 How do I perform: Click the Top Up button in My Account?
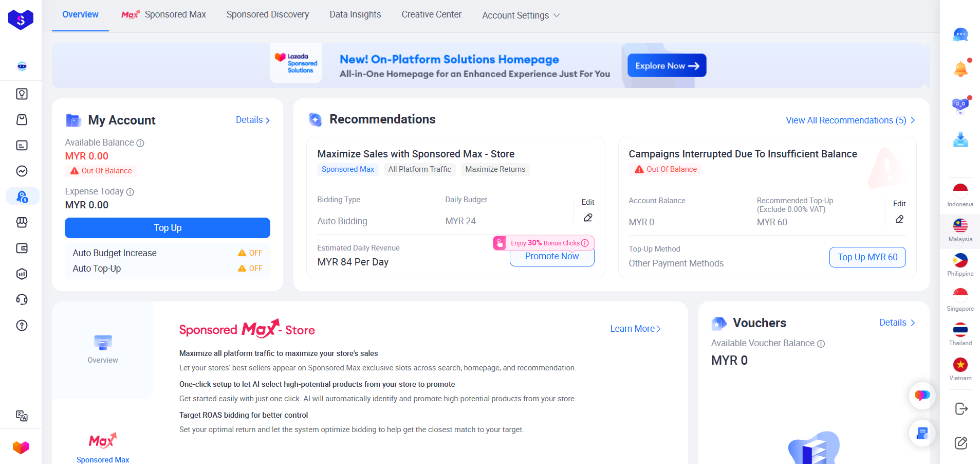[167, 228]
